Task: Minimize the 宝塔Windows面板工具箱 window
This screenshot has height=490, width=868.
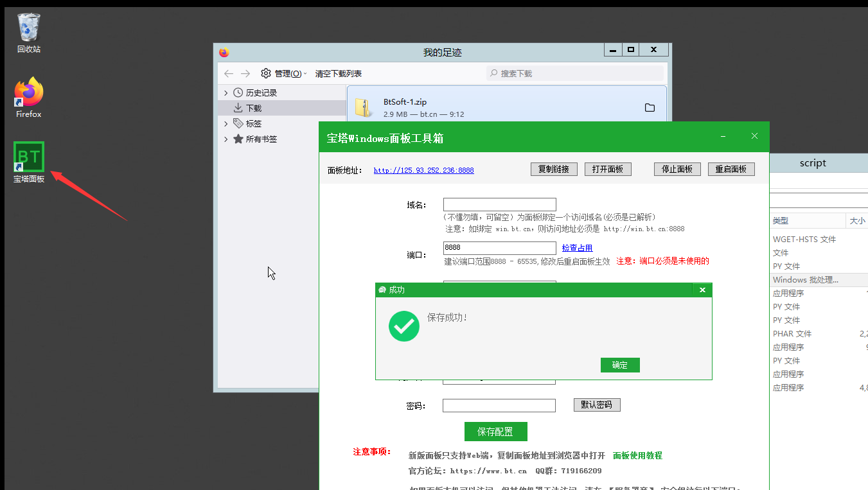Action: tap(723, 136)
